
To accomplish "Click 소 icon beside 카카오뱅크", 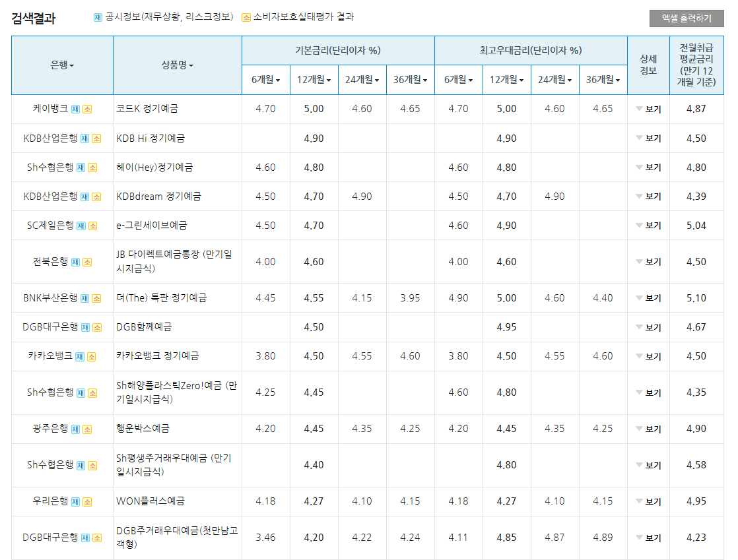I will point(91,356).
